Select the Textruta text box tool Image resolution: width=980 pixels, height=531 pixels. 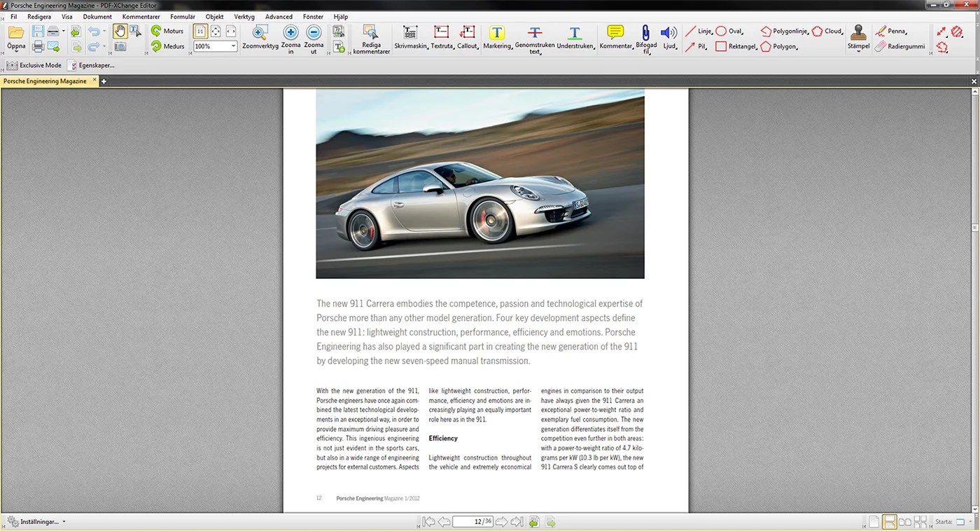(x=442, y=38)
